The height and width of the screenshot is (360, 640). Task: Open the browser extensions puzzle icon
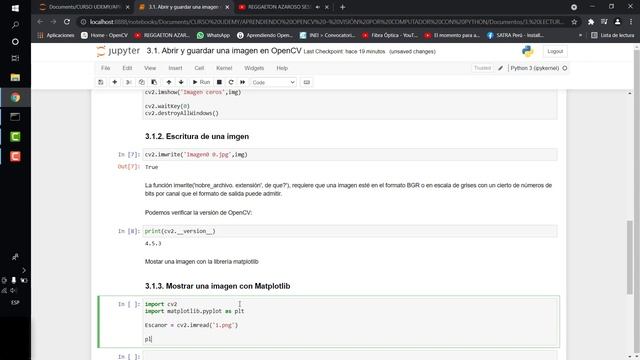tap(591, 22)
